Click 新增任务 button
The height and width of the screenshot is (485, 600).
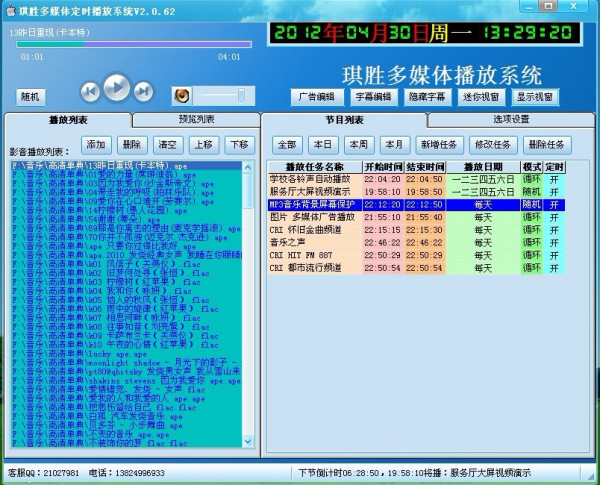(x=439, y=145)
